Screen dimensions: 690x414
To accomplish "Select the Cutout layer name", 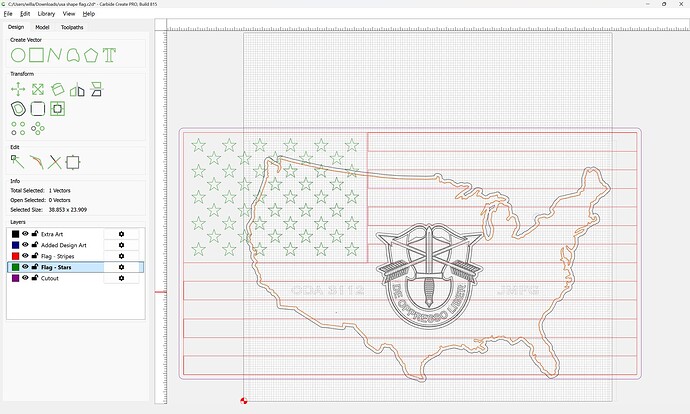I will (x=50, y=278).
